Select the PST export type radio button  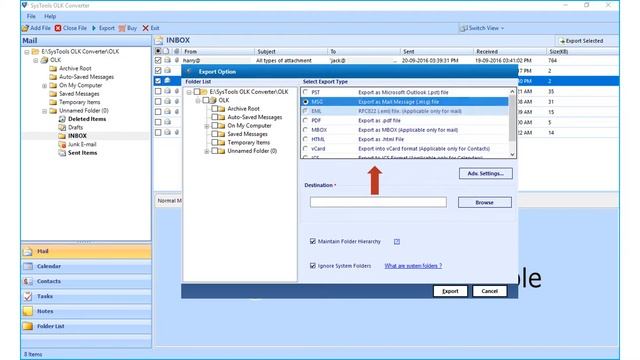(x=305, y=92)
